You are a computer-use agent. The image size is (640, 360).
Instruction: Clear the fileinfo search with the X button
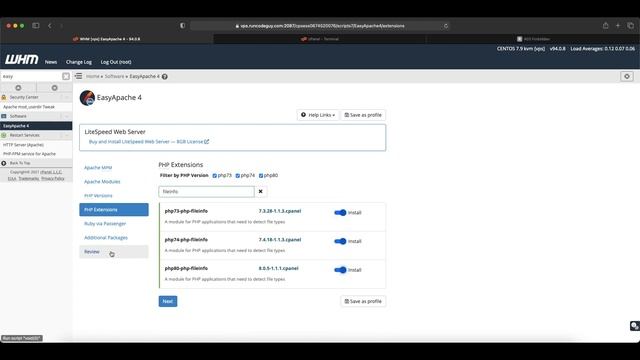pos(260,191)
